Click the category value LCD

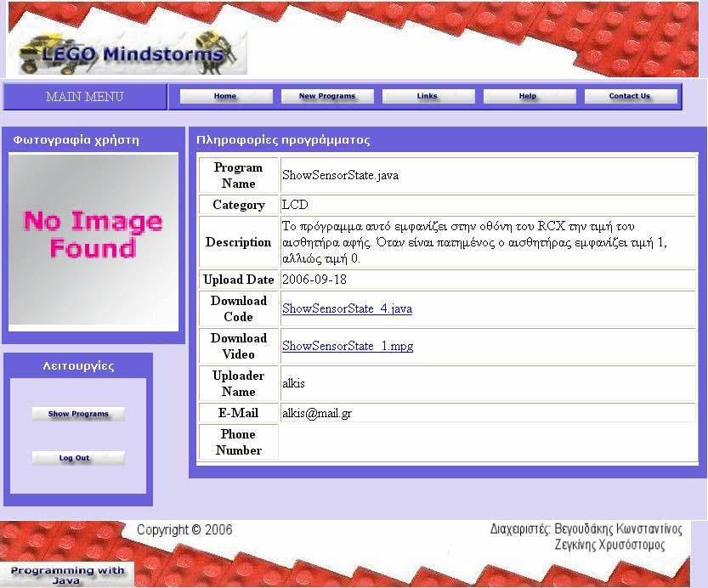(295, 205)
